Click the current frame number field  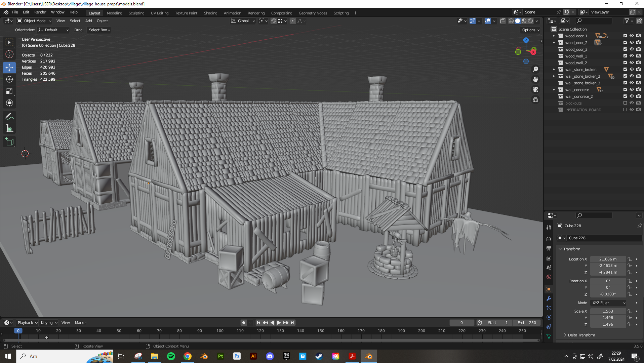(461, 323)
